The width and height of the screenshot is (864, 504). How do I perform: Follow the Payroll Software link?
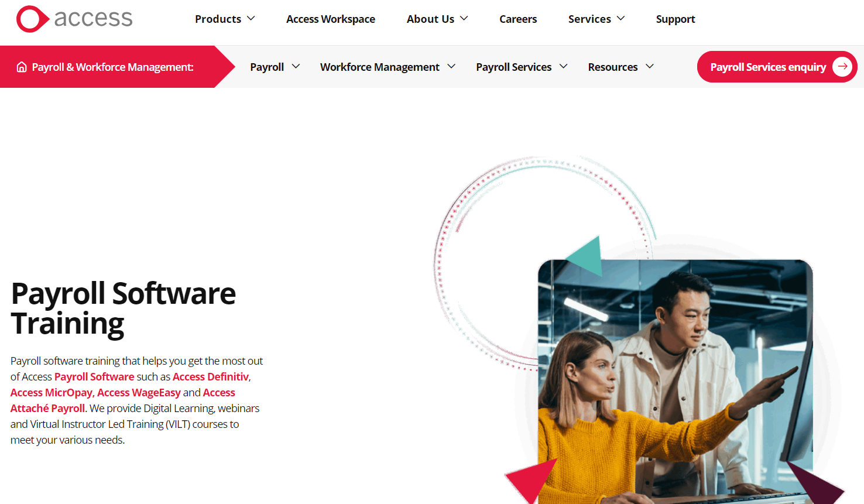coord(94,376)
